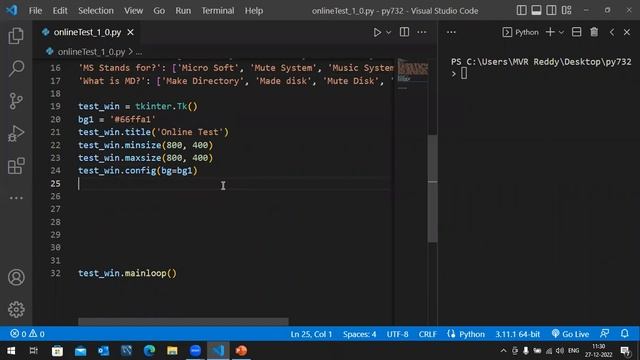Open the Edit menu
The image size is (640, 360).
[x=60, y=11]
